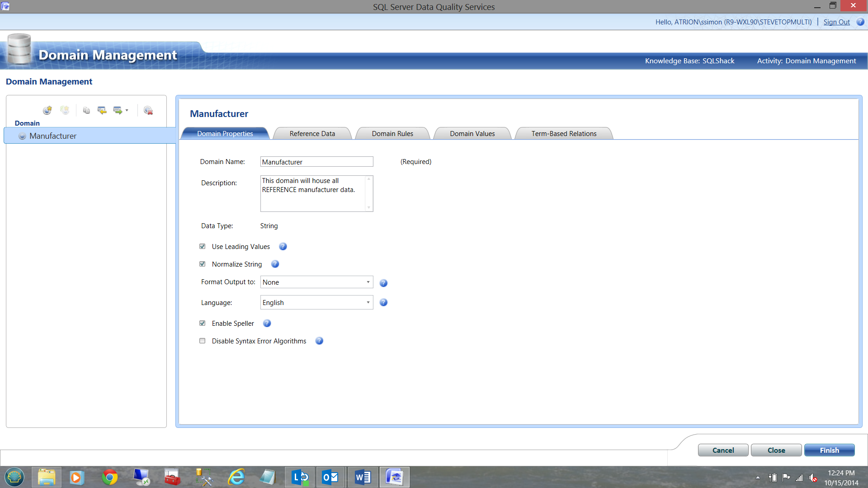Click the Domain Name input field
868x488 pixels.
pos(316,162)
